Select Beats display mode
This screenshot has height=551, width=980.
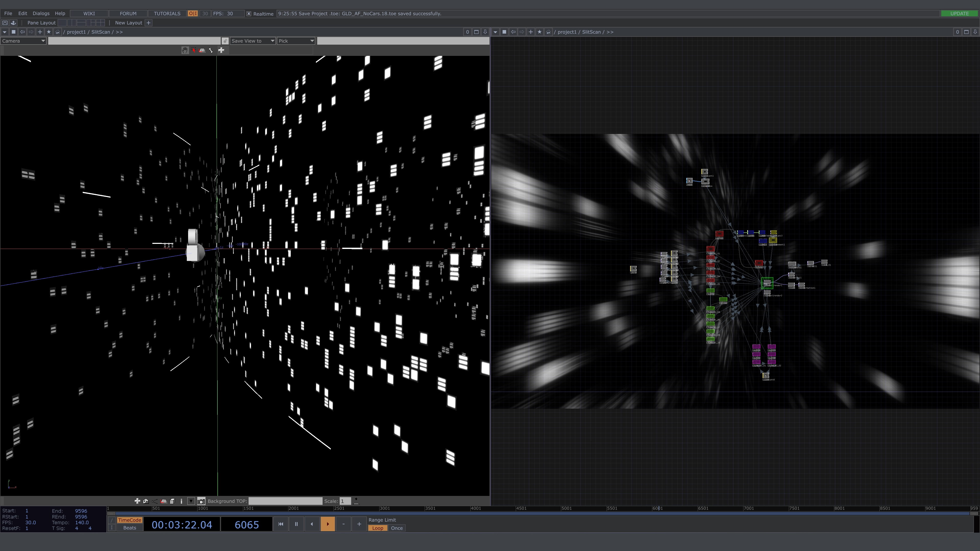point(129,528)
